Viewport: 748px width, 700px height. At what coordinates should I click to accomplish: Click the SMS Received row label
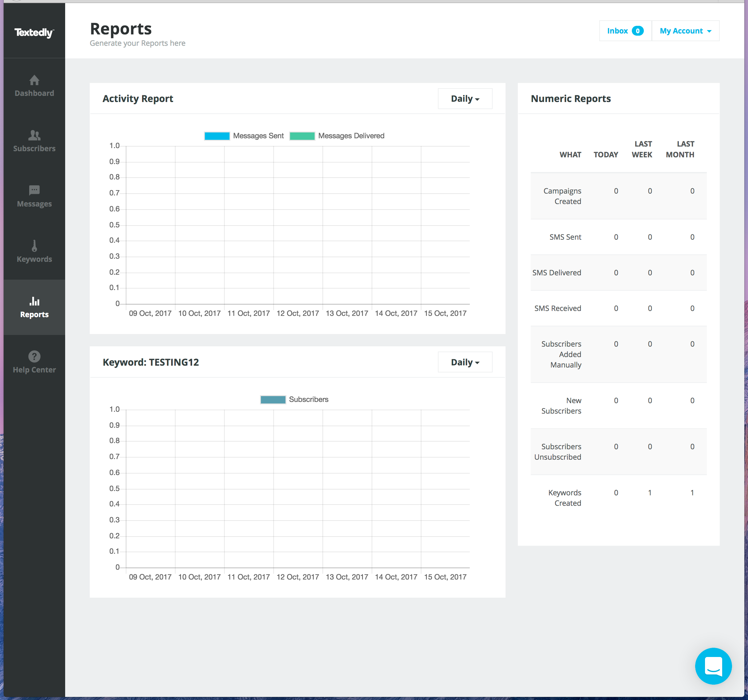(x=557, y=309)
